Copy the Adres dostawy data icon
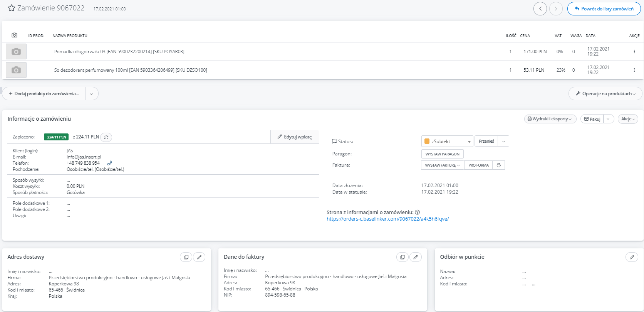Screen dimensions: 644x312 (186, 257)
